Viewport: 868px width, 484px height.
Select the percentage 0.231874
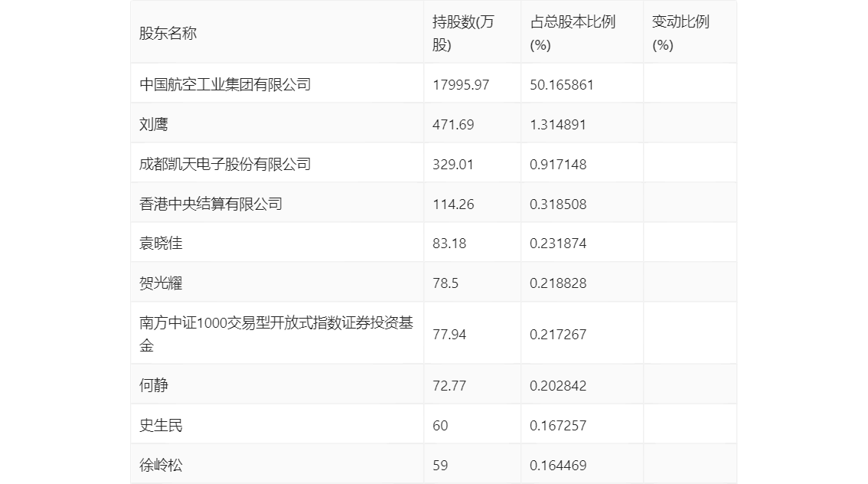(x=558, y=243)
